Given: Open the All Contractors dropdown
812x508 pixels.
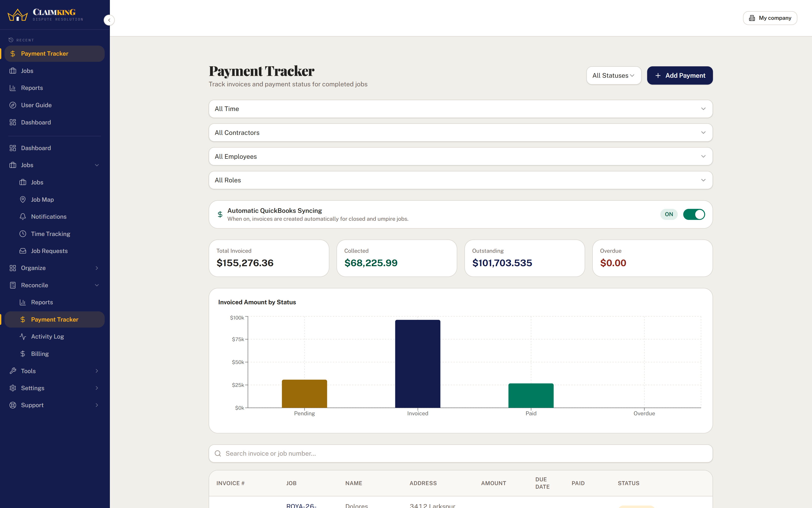Looking at the screenshot, I should pos(460,133).
